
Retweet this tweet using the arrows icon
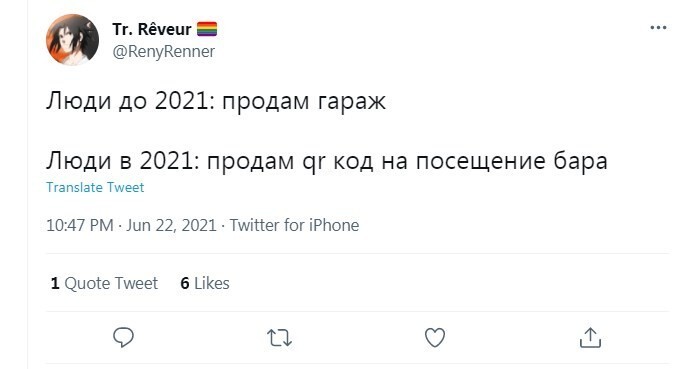coord(279,338)
